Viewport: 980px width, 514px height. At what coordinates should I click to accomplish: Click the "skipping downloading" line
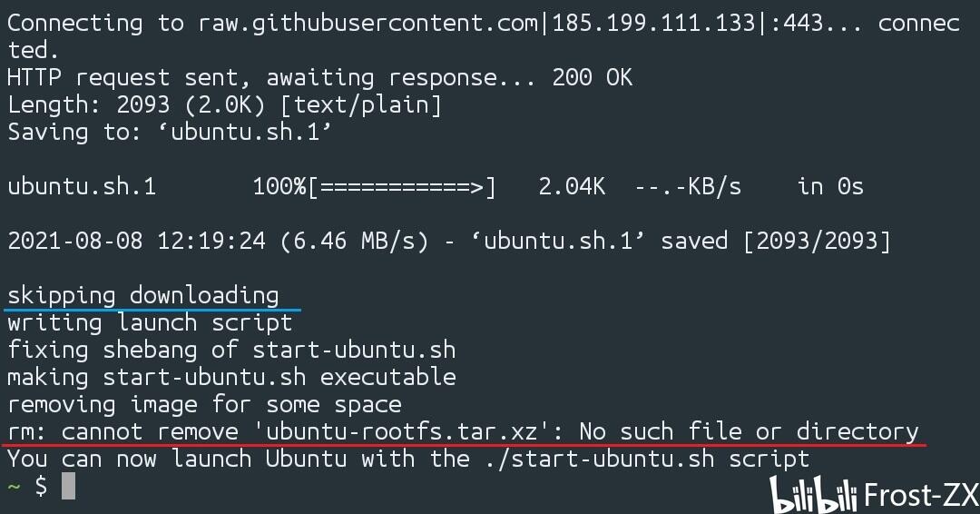point(142,295)
